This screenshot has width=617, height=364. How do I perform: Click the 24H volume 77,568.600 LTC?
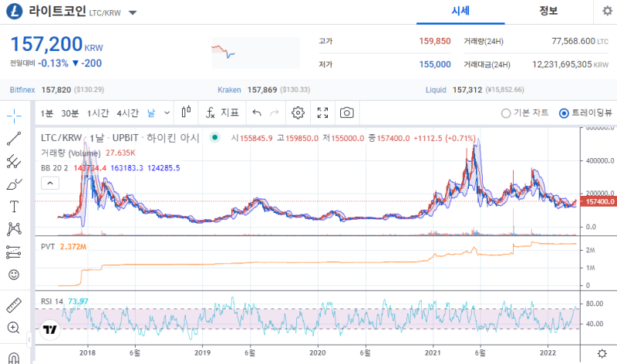pos(580,41)
